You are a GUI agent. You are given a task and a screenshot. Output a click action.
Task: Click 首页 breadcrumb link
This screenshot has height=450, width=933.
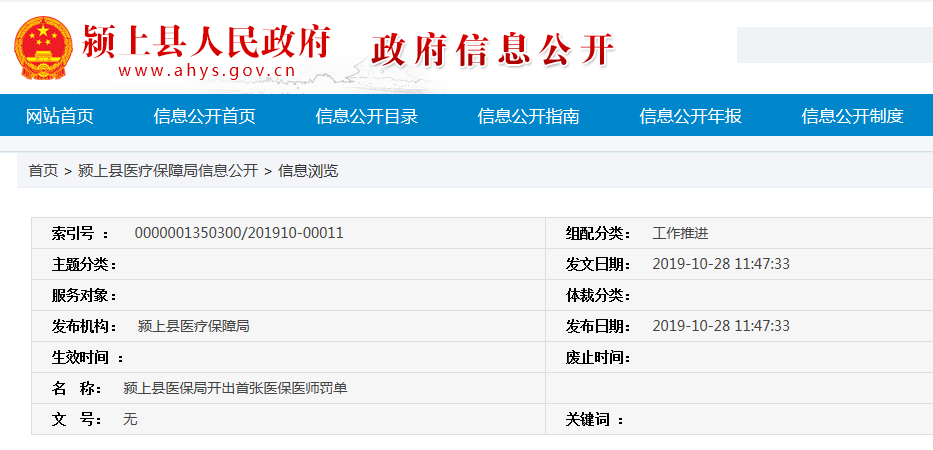tap(43, 171)
